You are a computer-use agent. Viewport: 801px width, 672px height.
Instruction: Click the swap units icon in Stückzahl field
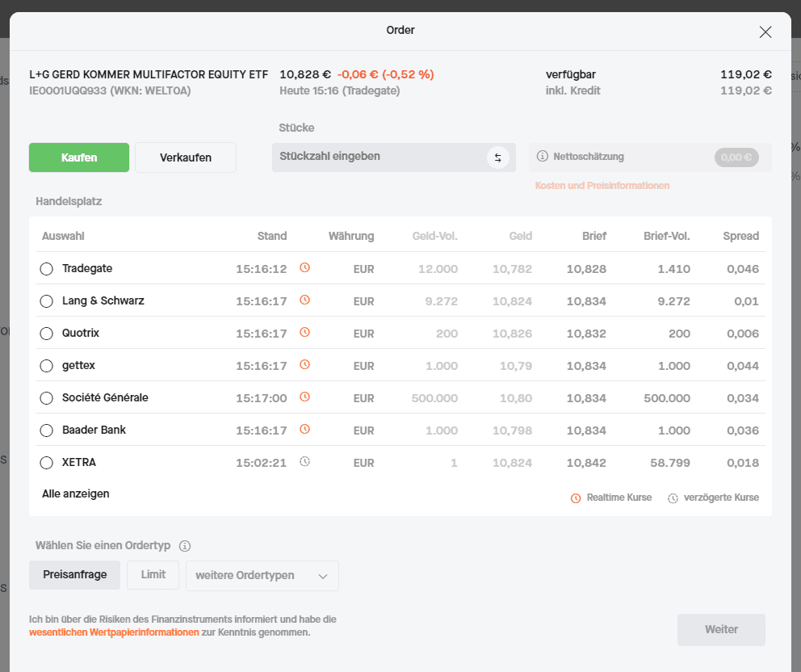point(498,157)
